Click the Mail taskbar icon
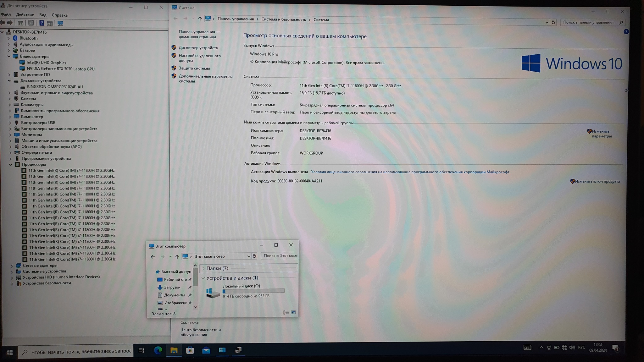This screenshot has height=362, width=644. coord(206,350)
